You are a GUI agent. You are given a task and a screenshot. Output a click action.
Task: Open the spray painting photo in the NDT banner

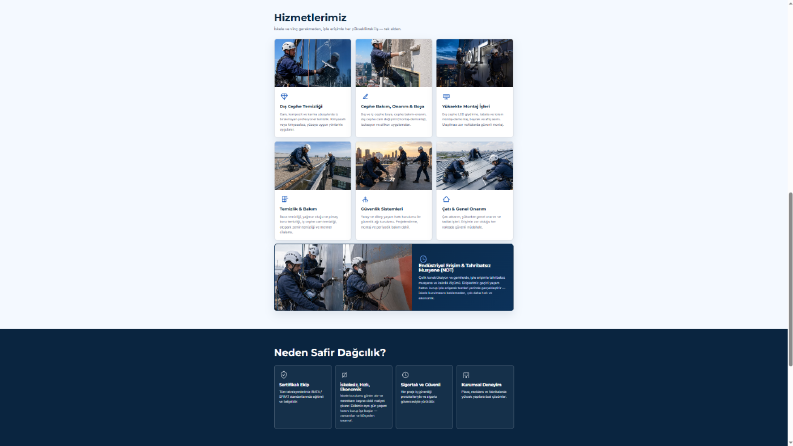(x=377, y=277)
